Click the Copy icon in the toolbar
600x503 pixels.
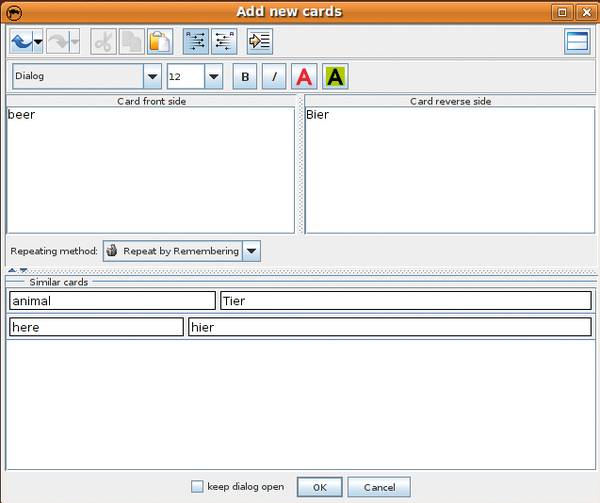[x=131, y=41]
